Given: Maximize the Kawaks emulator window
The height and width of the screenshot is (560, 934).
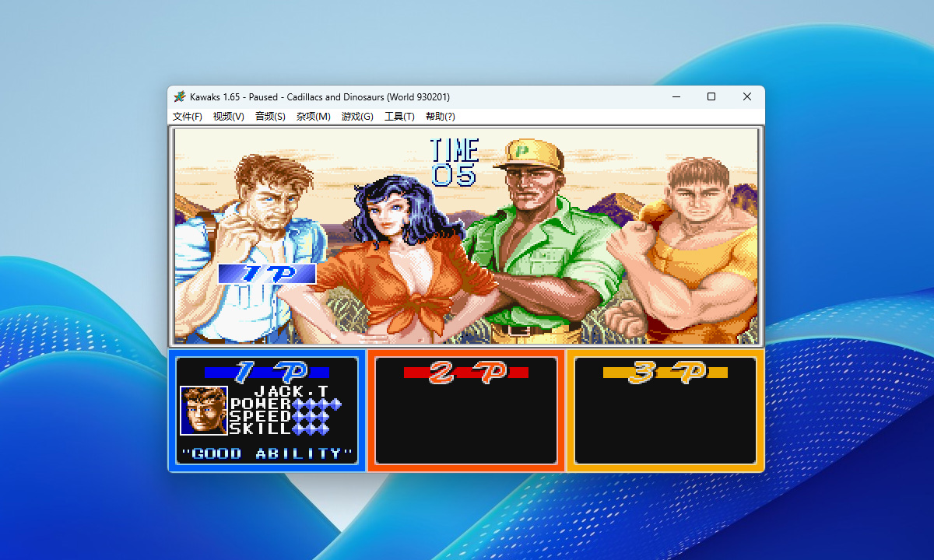Looking at the screenshot, I should coord(711,97).
